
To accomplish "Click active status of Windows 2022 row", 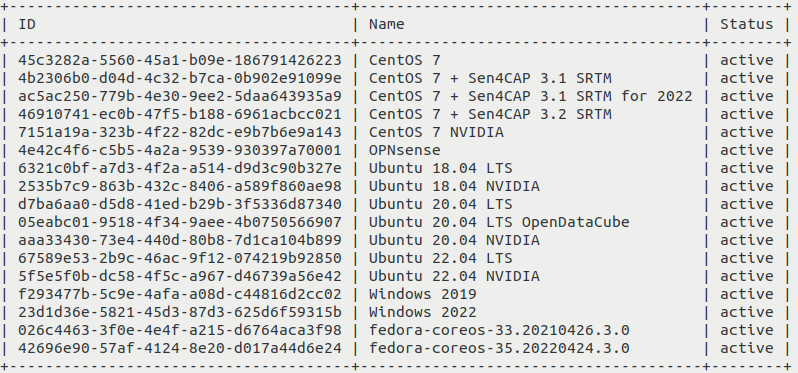I will tap(747, 312).
